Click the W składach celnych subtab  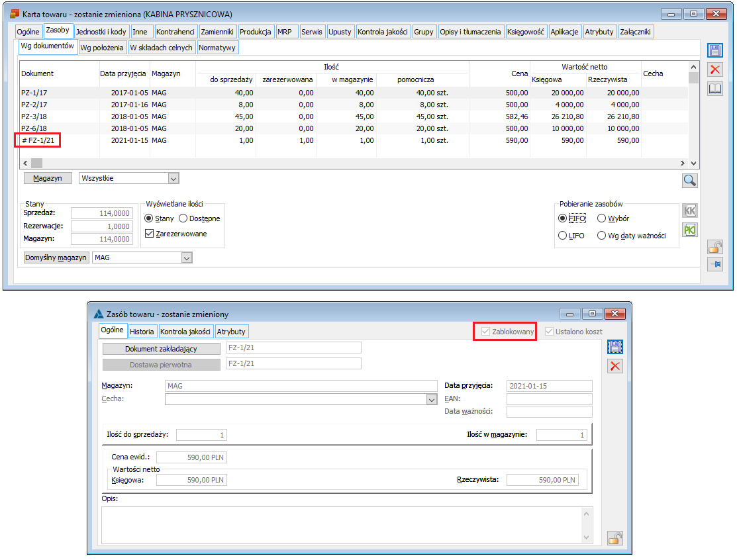pyautogui.click(x=161, y=48)
